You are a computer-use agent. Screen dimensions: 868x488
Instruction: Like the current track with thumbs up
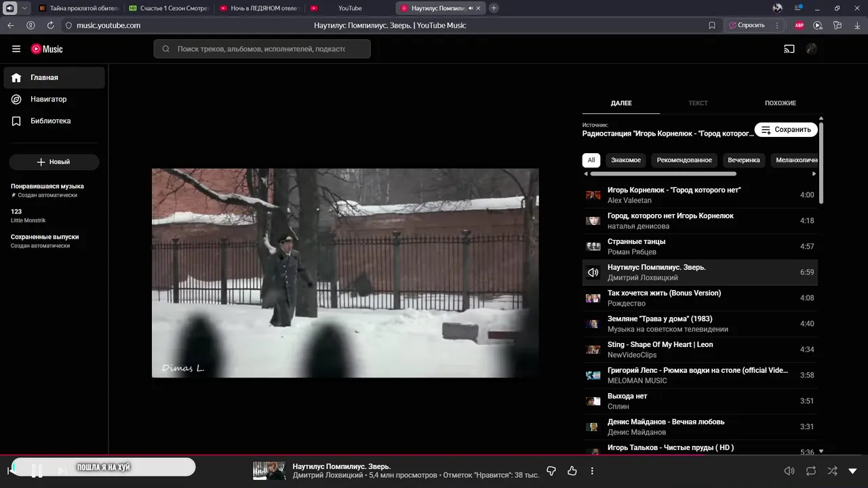[x=572, y=471]
